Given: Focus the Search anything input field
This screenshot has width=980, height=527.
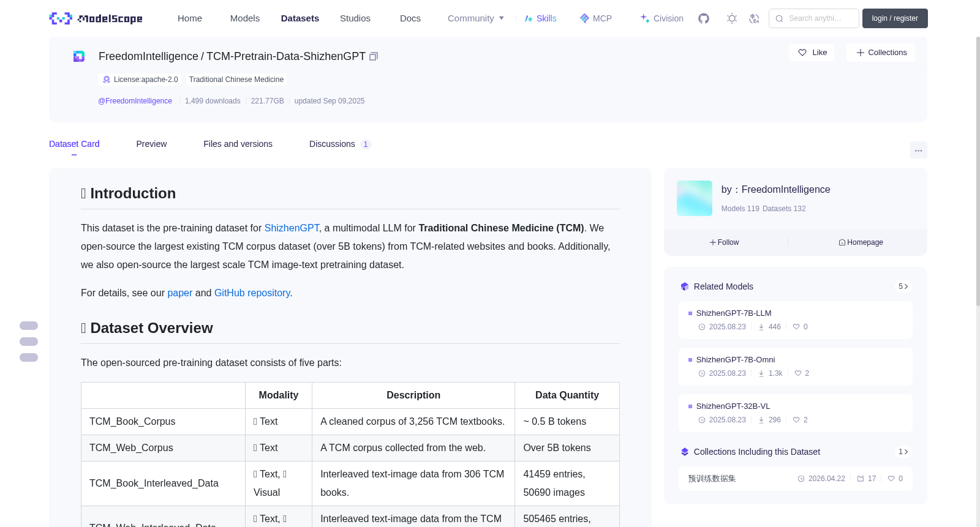Looking at the screenshot, I should tap(814, 18).
